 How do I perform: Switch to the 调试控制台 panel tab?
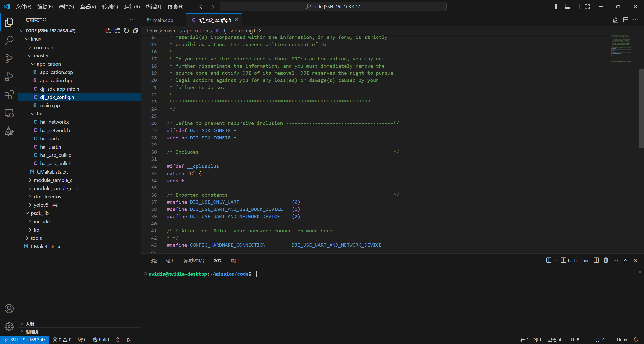pyautogui.click(x=194, y=261)
